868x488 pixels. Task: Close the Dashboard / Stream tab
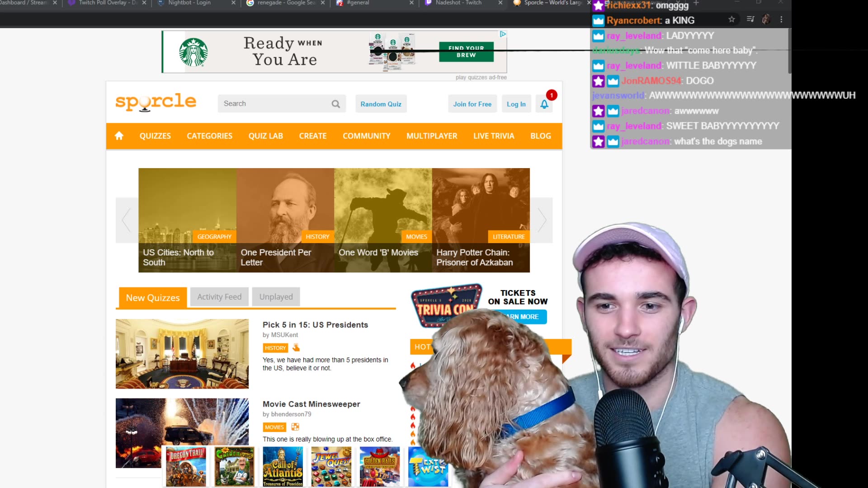click(55, 3)
